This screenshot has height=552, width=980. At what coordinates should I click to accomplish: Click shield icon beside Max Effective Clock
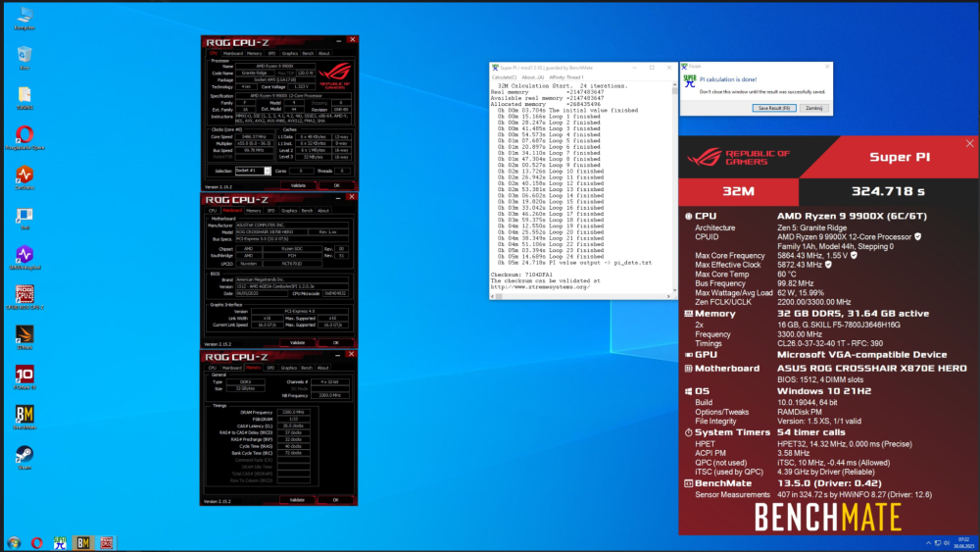pos(828,265)
